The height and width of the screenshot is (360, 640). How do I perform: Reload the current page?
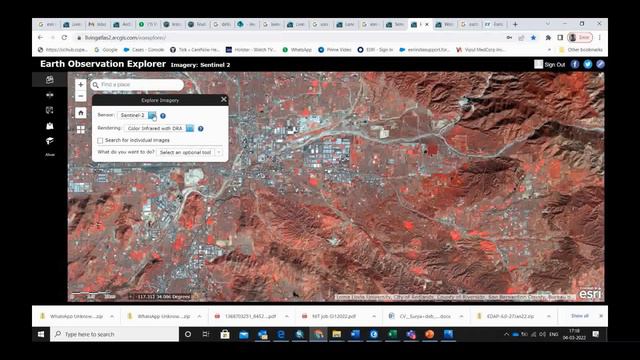64,38
